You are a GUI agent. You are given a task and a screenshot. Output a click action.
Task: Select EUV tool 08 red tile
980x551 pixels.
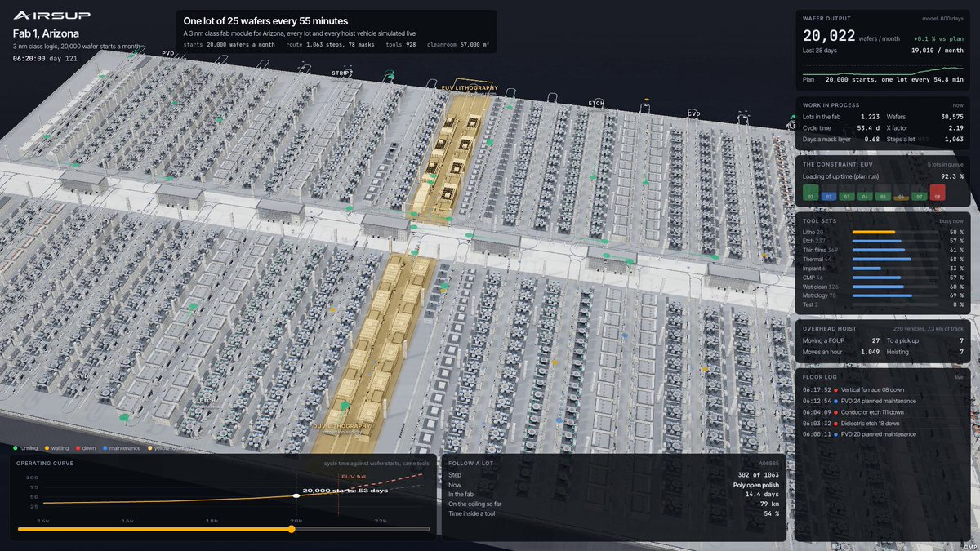point(936,193)
